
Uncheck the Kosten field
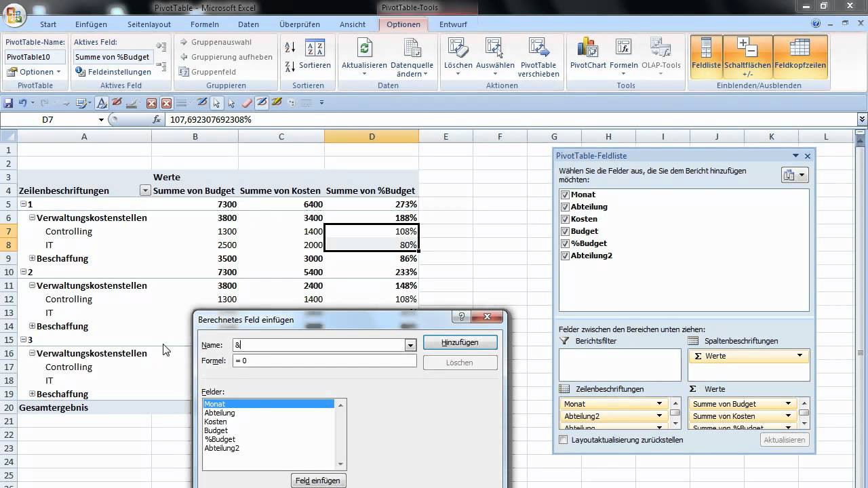pyautogui.click(x=565, y=219)
